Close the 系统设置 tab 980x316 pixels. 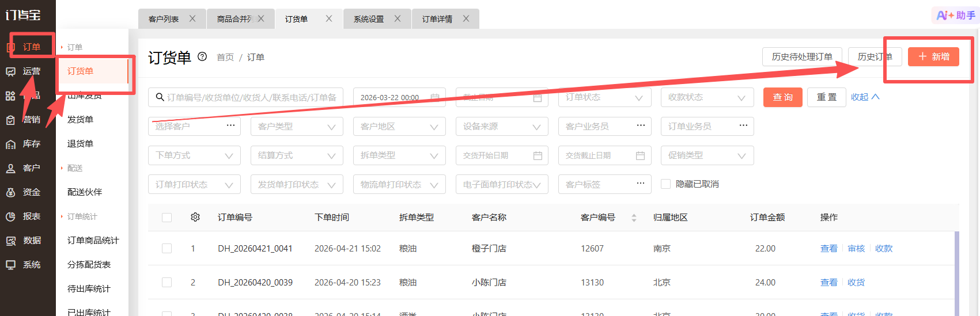(398, 18)
